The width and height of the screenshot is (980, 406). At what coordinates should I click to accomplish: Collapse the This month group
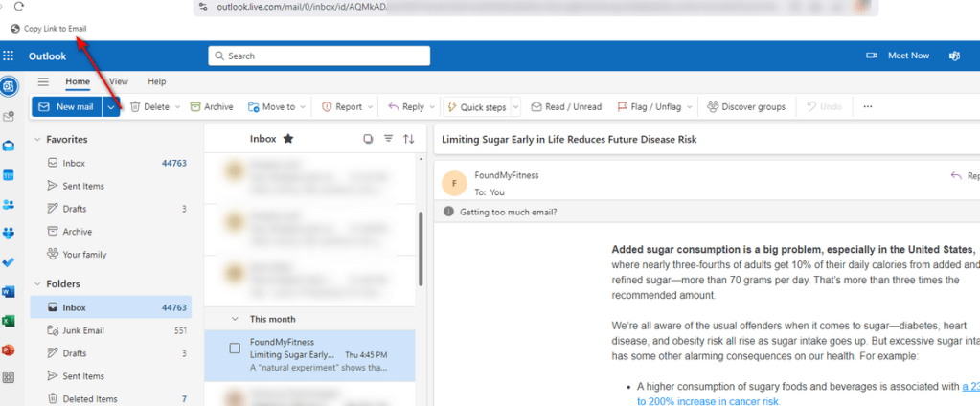235,319
